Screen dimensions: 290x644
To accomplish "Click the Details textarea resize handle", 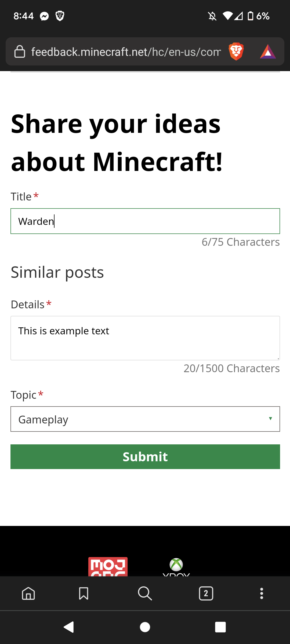I will [x=278, y=358].
